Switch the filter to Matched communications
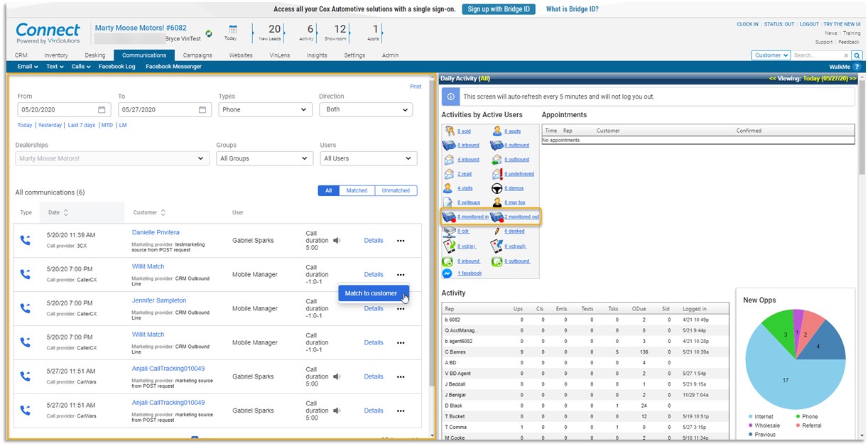This screenshot has width=868, height=446. point(357,190)
